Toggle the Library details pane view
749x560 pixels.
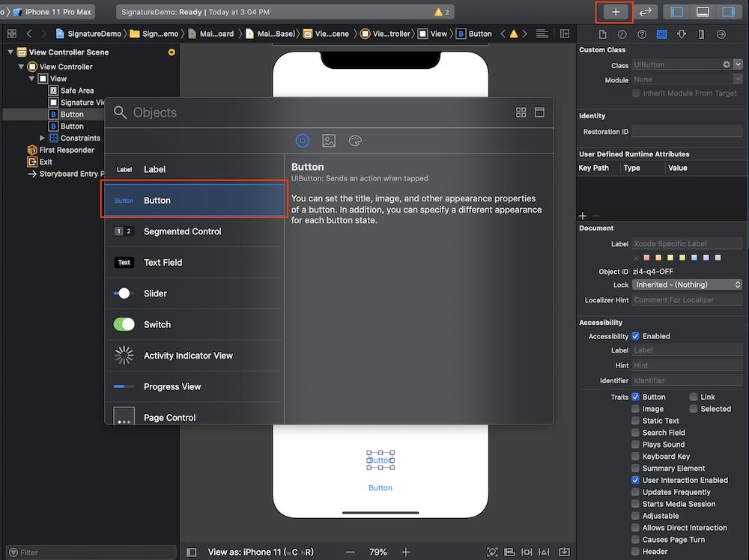(540, 112)
